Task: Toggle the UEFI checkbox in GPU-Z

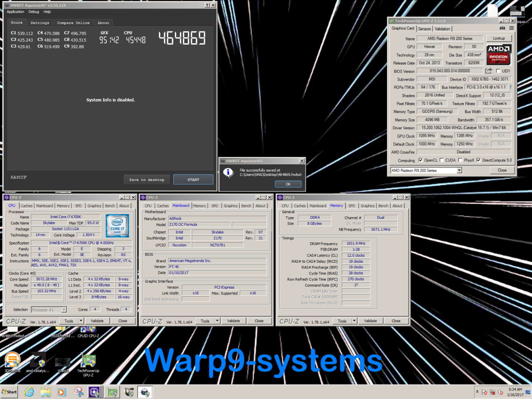Action: [x=498, y=71]
